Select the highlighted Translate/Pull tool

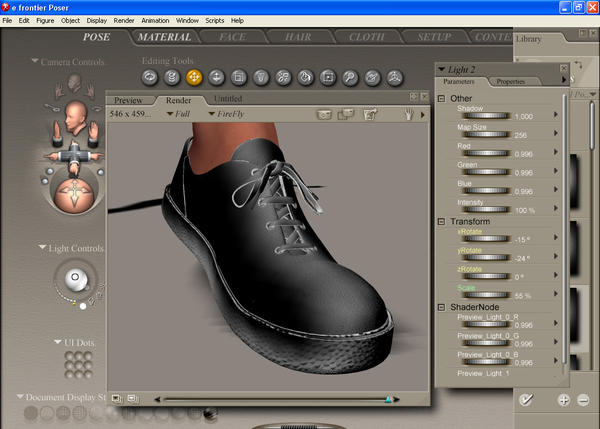coord(194,76)
